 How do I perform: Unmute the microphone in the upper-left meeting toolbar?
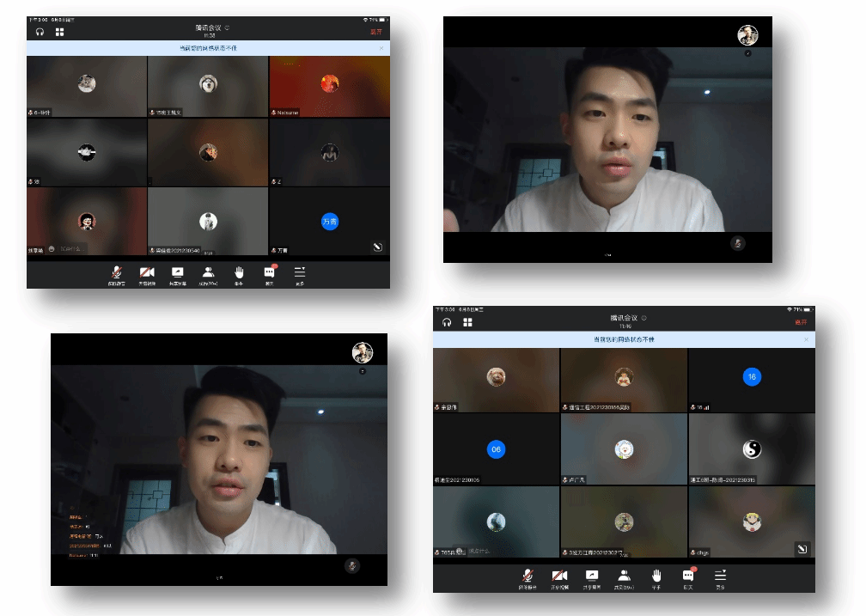[114, 272]
